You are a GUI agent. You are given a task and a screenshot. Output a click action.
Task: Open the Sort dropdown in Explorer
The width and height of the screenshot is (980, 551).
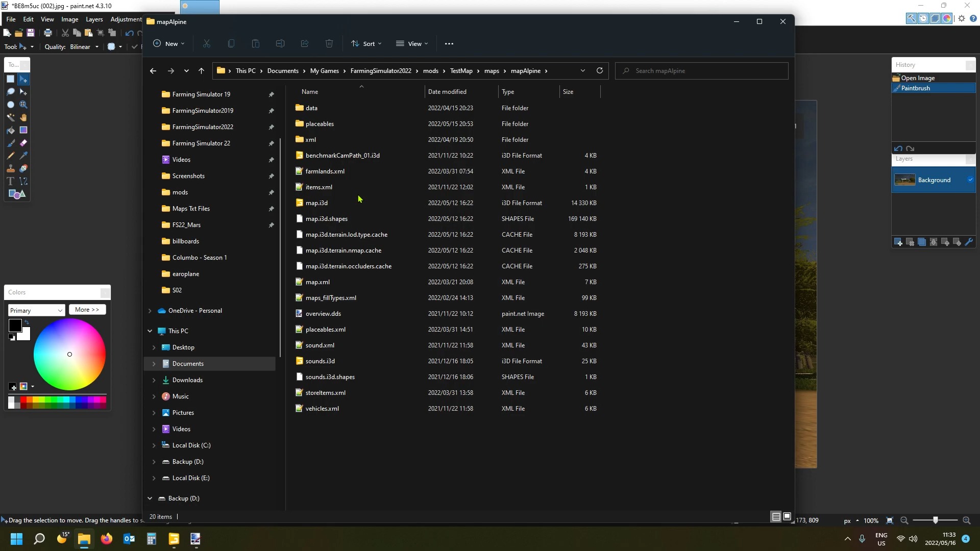point(366,43)
